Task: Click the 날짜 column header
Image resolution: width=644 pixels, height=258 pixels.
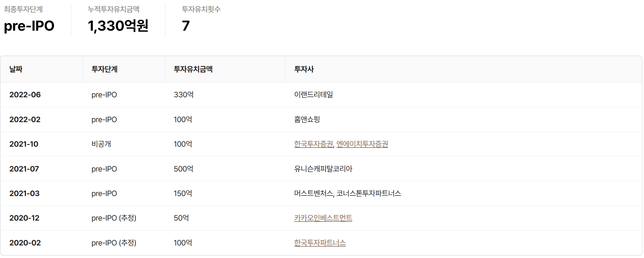Action: point(16,69)
